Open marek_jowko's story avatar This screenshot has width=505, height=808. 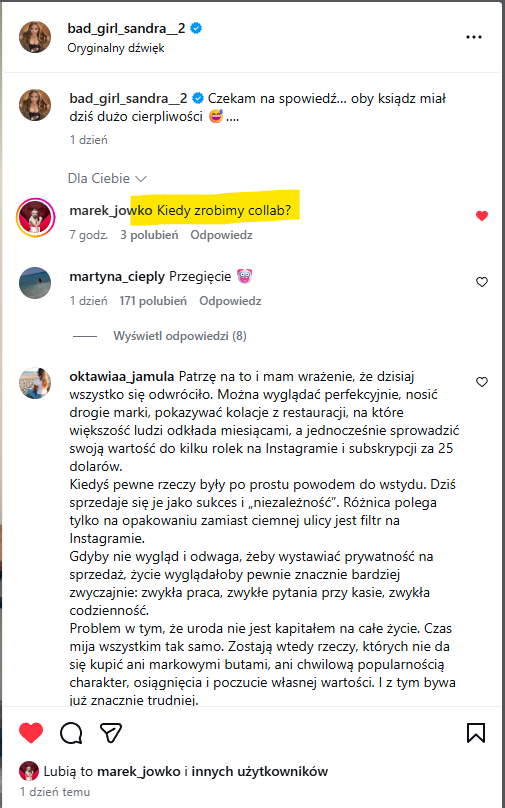click(x=36, y=215)
